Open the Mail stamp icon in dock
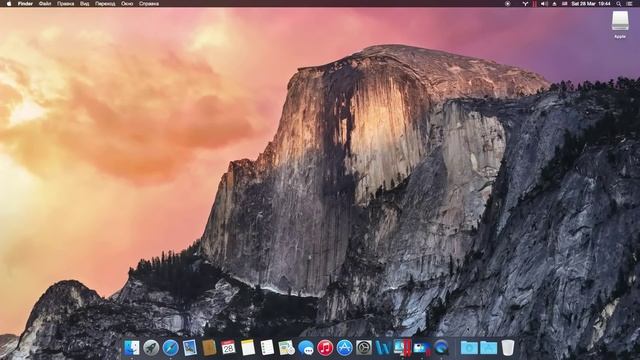The height and width of the screenshot is (360, 640). coord(190,348)
